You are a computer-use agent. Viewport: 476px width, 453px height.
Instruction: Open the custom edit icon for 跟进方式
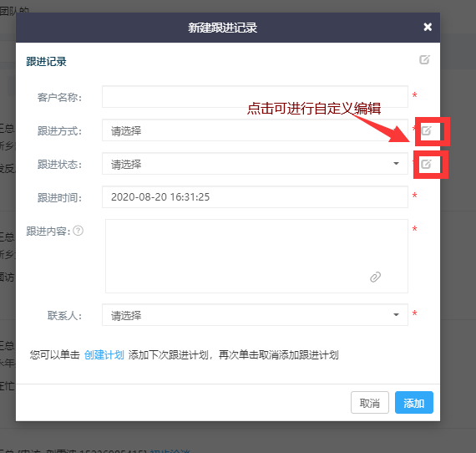click(x=426, y=130)
